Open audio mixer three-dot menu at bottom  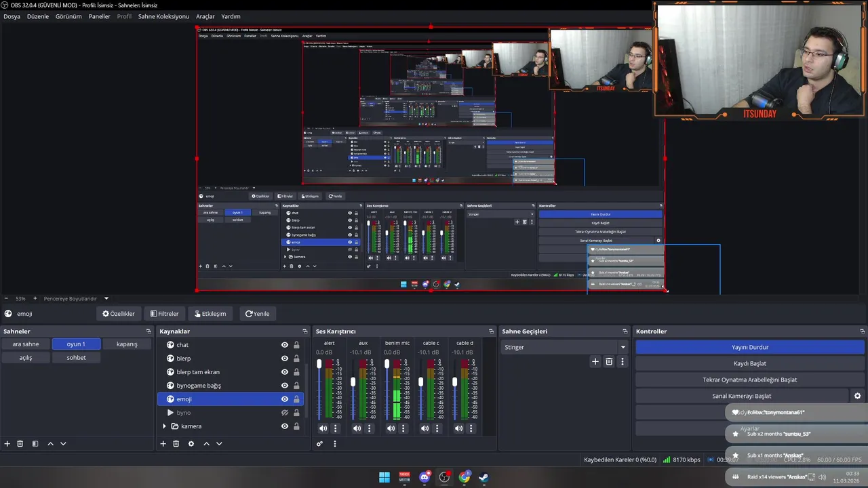click(334, 444)
